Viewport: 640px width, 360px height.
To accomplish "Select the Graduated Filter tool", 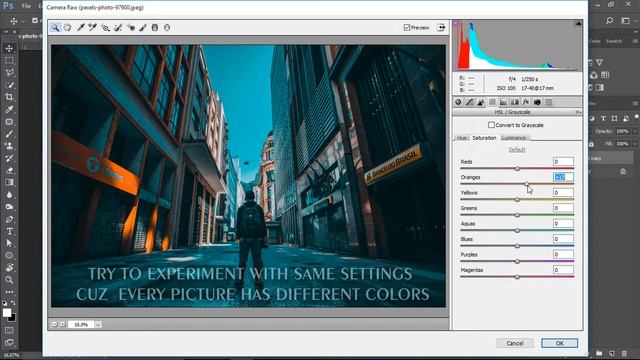I will click(155, 27).
